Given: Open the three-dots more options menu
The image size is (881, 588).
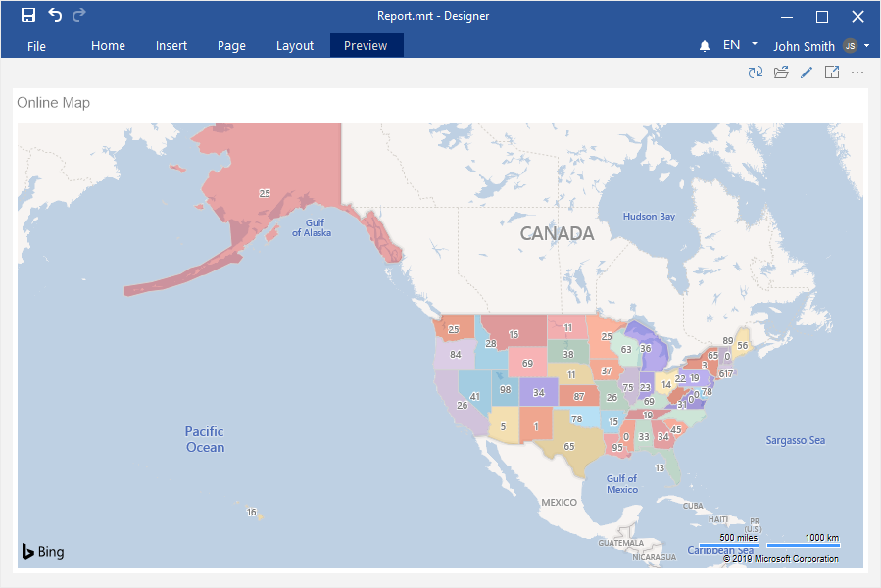Looking at the screenshot, I should [x=857, y=73].
